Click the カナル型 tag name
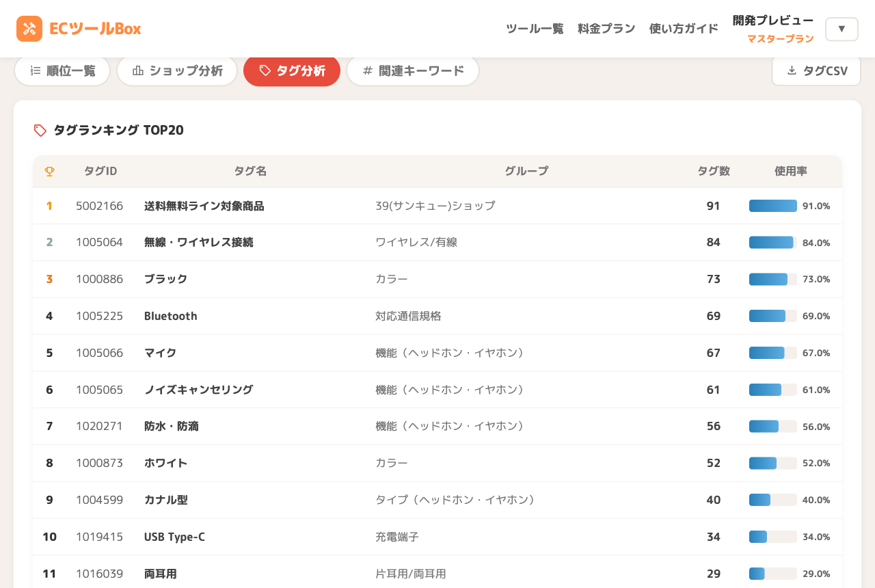Image resolution: width=875 pixels, height=588 pixels. 166,500
